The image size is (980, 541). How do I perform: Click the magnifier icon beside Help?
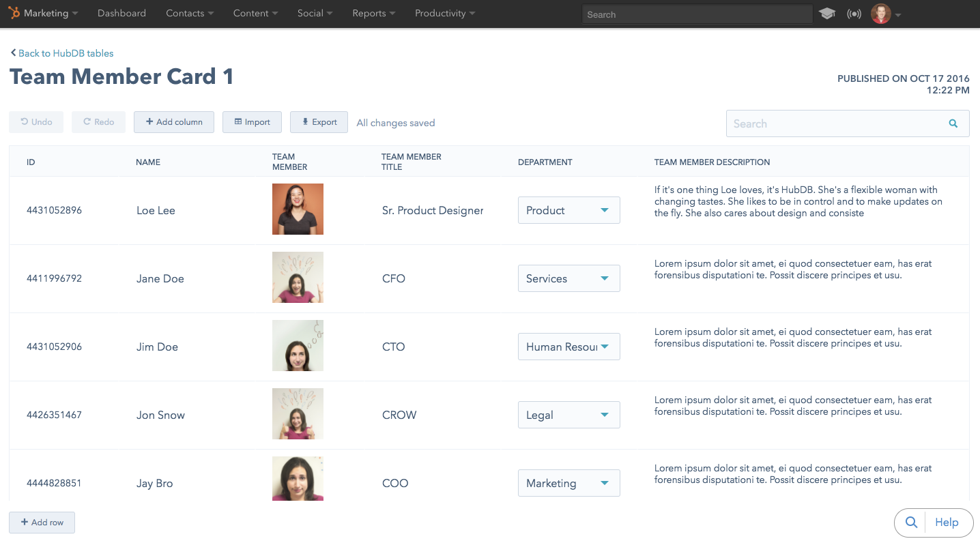(910, 523)
